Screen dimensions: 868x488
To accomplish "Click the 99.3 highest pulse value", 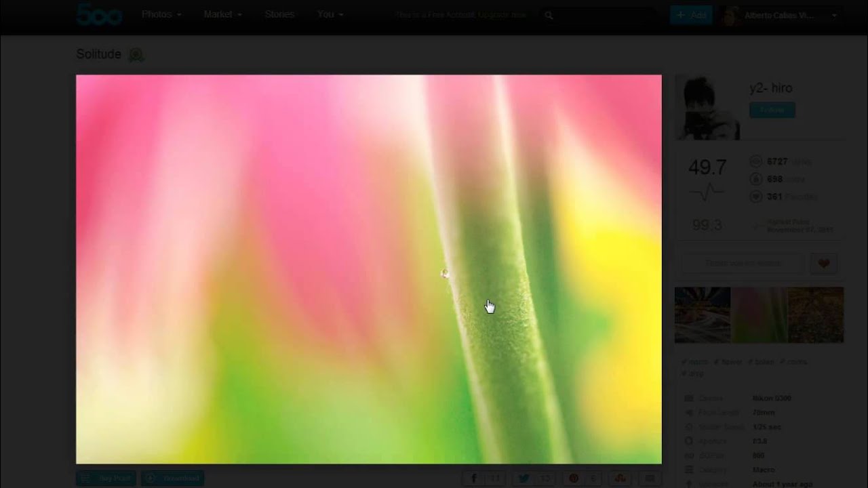I will point(707,225).
